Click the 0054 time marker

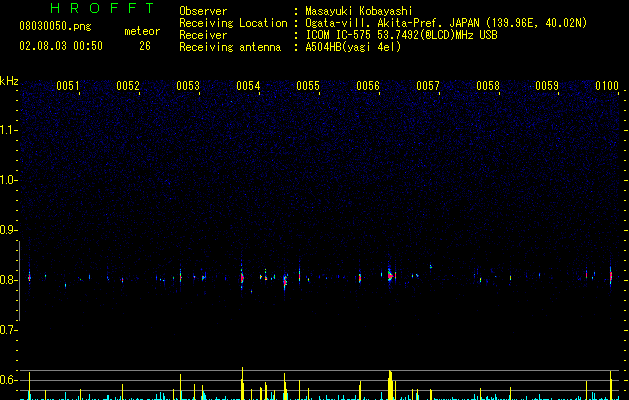point(248,86)
